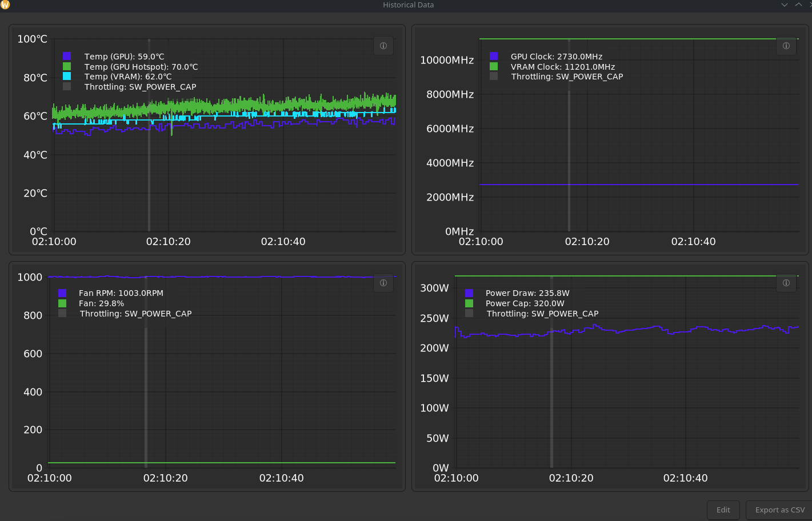
Task: Click the power chart info icon
Action: (x=786, y=283)
